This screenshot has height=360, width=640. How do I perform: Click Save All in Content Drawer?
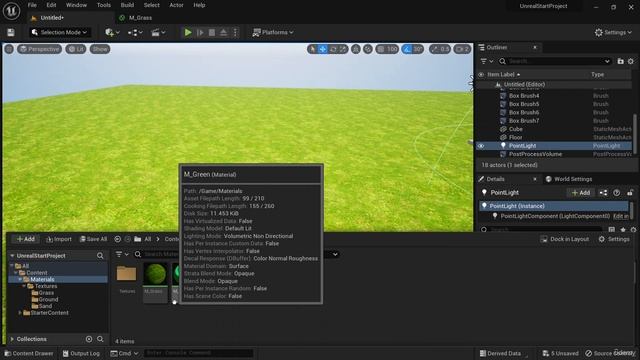[93, 239]
